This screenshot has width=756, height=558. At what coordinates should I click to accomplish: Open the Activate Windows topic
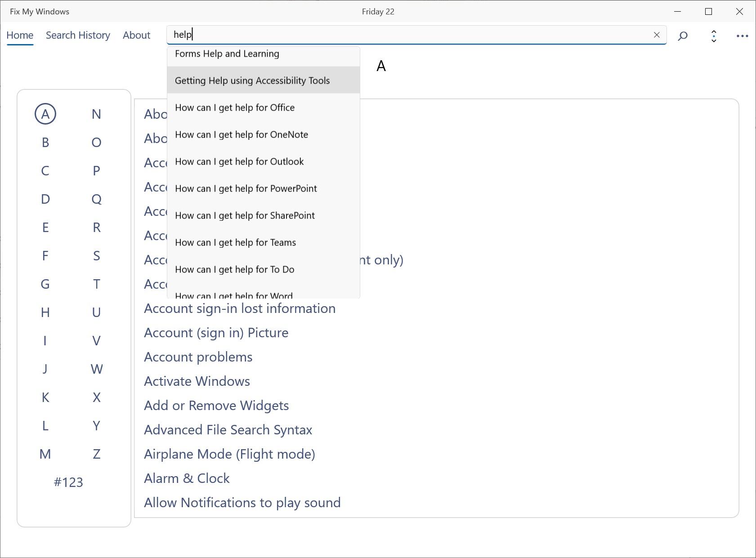coord(197,381)
